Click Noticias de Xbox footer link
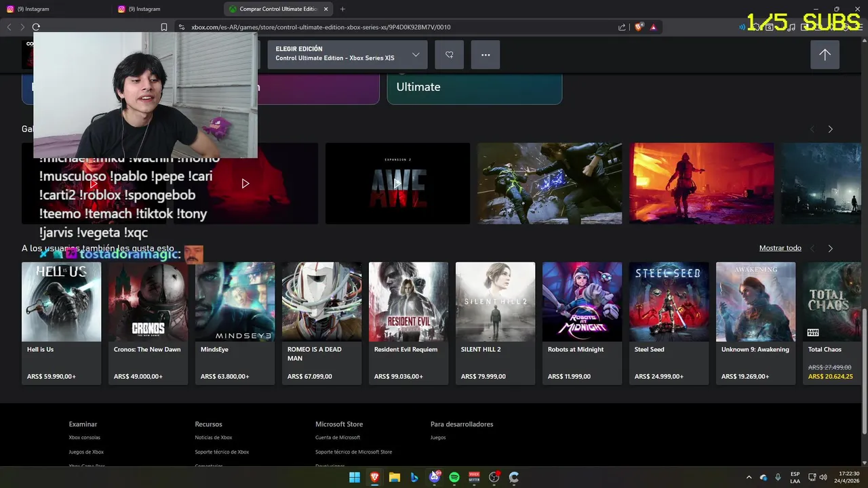Screen dimensions: 868x488 pos(214,438)
